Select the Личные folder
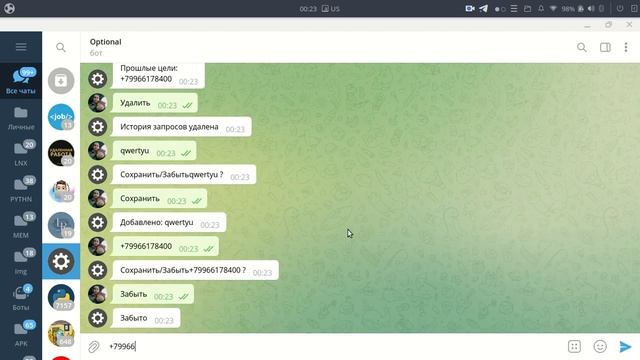The image size is (640, 360). click(x=21, y=118)
